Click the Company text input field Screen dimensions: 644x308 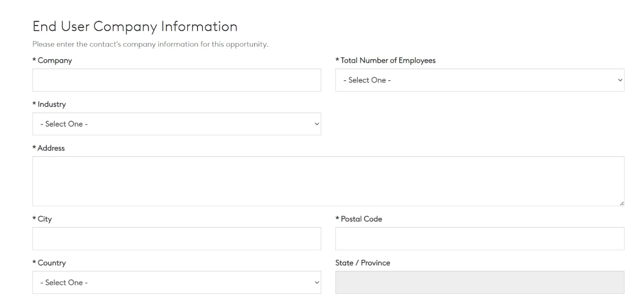click(176, 80)
